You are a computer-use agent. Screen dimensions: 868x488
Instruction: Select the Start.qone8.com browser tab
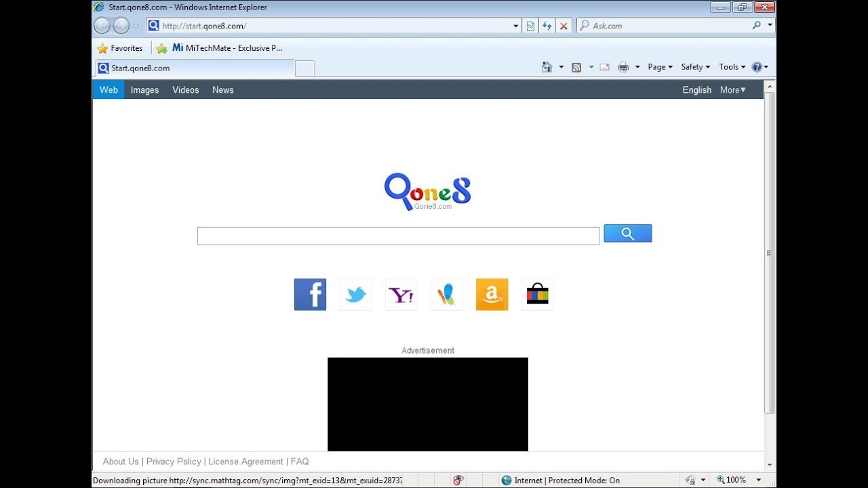(195, 68)
